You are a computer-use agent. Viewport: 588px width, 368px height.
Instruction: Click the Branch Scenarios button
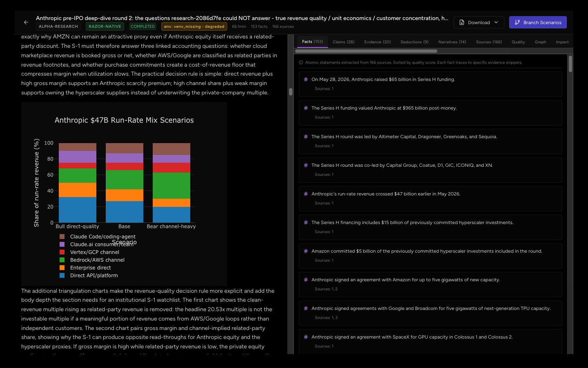[x=538, y=22]
